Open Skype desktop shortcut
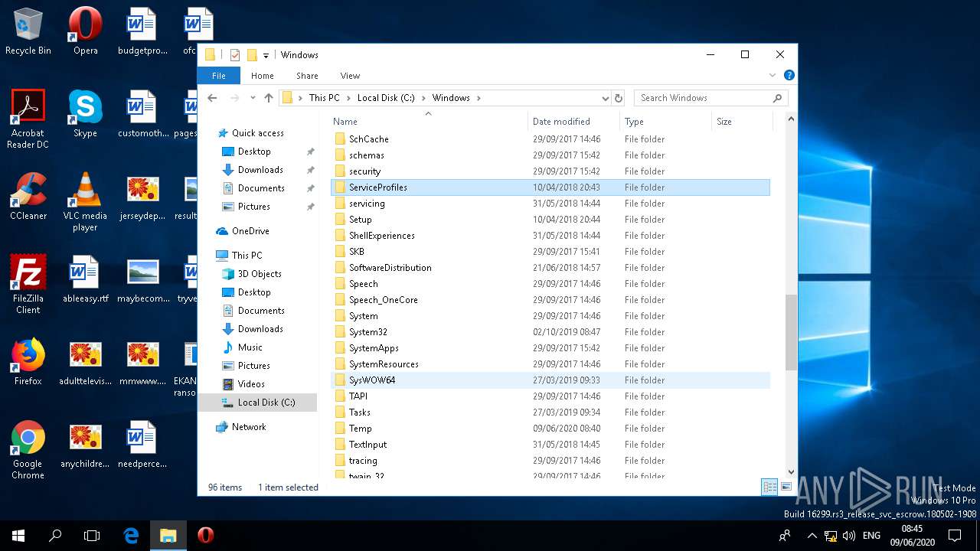 coord(85,113)
